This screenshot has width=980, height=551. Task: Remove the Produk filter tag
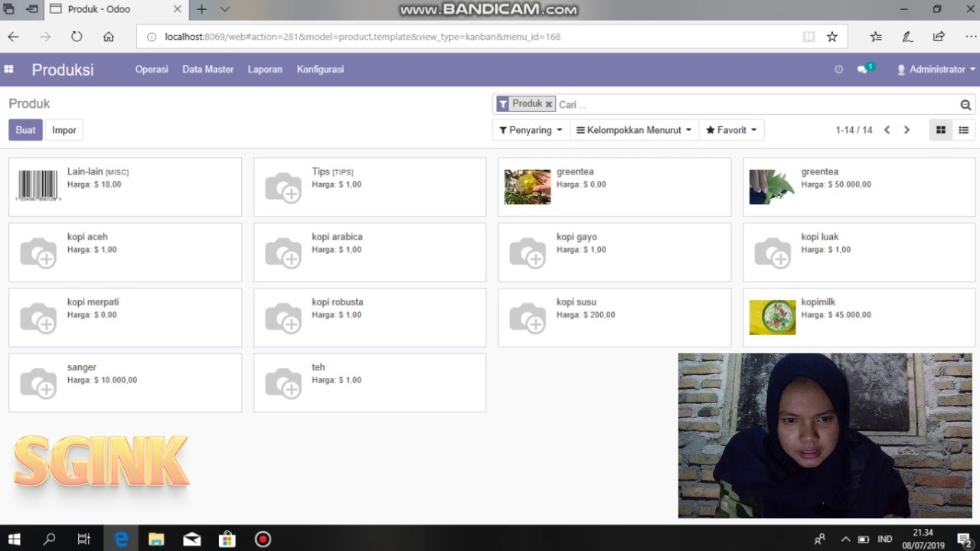[548, 104]
